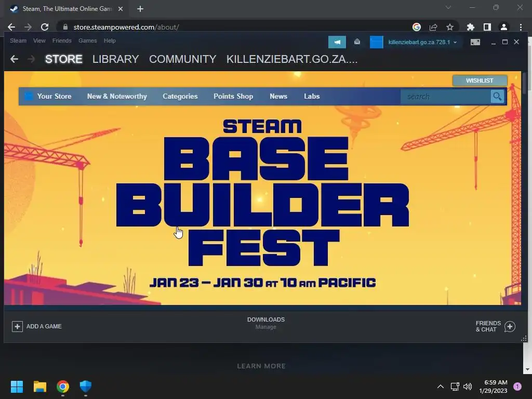Open Chrome profile icon
Image resolution: width=532 pixels, height=399 pixels.
pos(504,27)
